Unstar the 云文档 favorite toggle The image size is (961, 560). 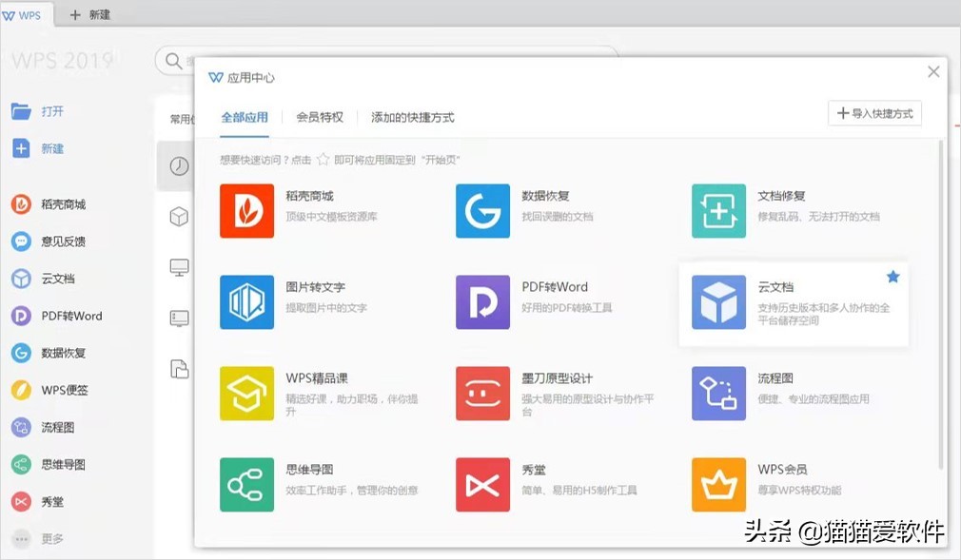click(892, 276)
